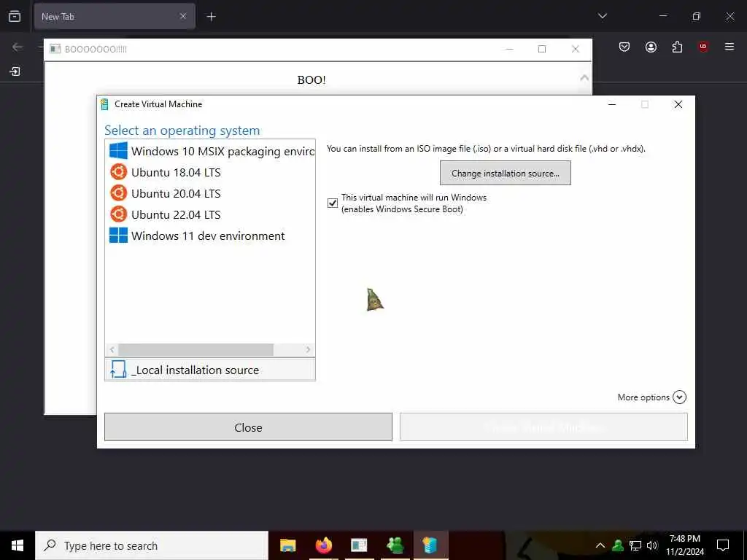
Task: Open Firefox account icon
Action: [x=651, y=47]
